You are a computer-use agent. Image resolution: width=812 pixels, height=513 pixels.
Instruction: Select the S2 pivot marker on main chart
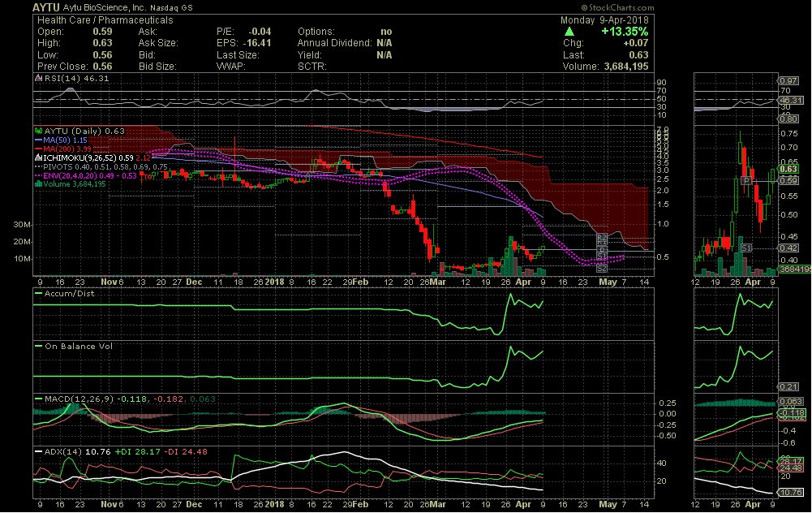pos(601,269)
